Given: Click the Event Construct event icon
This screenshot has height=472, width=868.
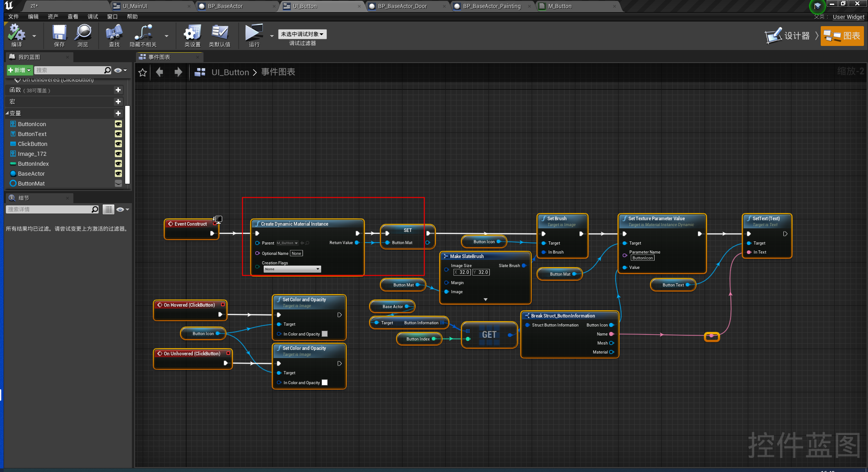Looking at the screenshot, I should tap(171, 224).
